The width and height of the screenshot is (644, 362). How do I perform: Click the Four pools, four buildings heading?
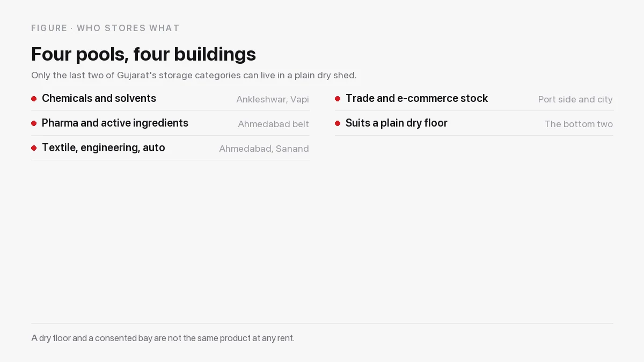pyautogui.click(x=143, y=54)
